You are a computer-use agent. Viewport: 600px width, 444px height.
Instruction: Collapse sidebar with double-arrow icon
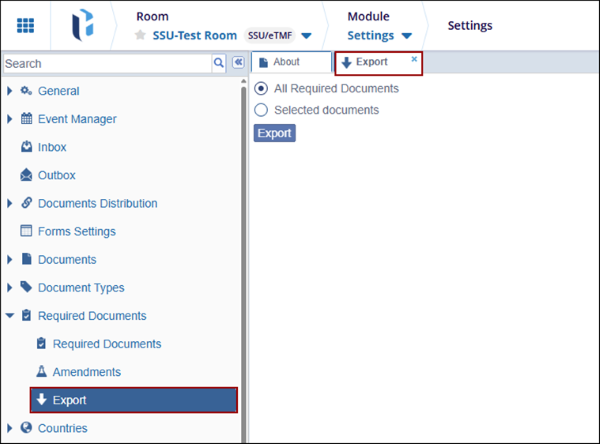238,63
